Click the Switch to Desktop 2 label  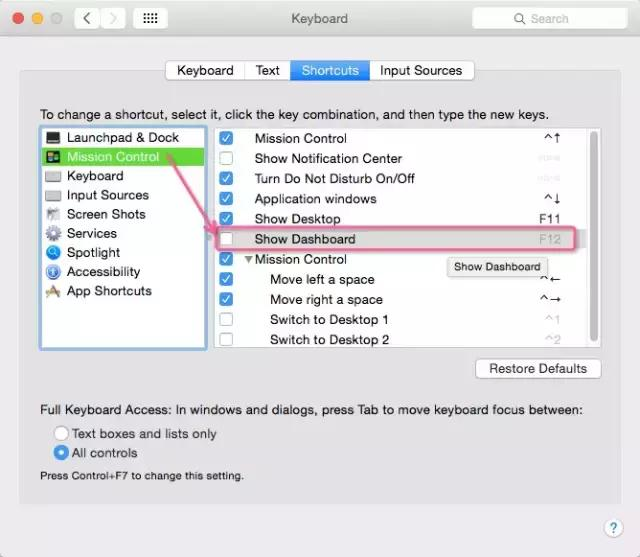click(x=329, y=340)
